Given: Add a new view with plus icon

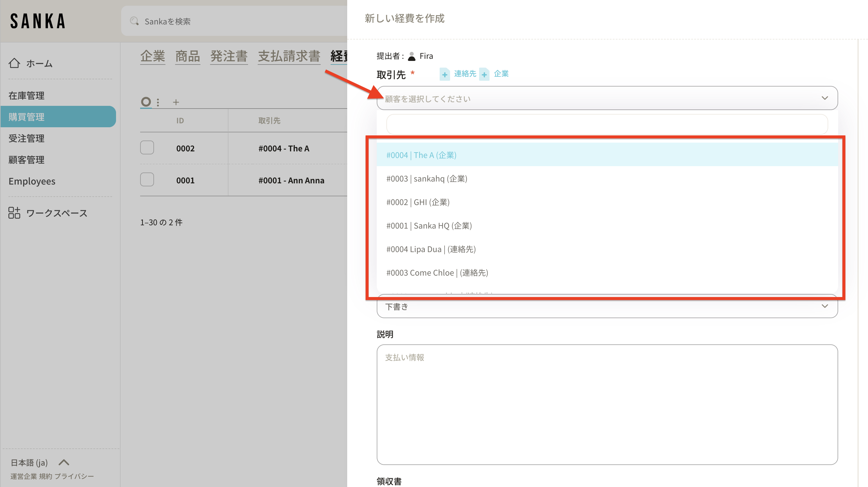Looking at the screenshot, I should tap(175, 102).
